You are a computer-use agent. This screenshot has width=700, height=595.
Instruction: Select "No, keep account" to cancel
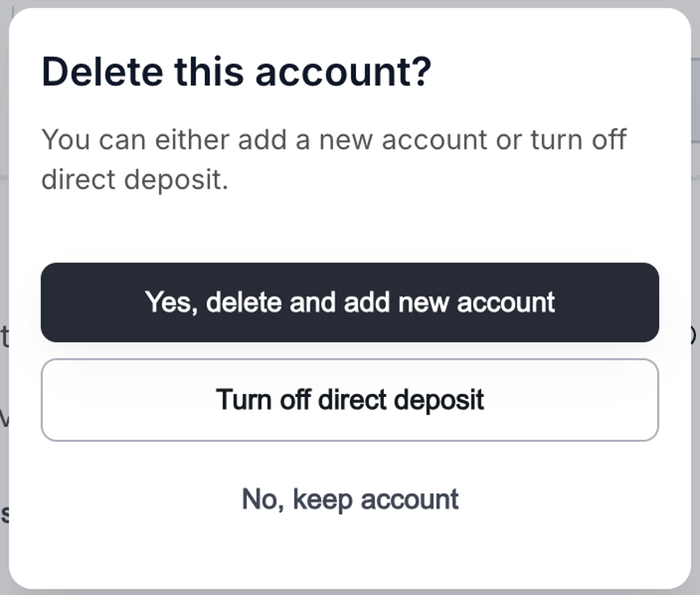(x=350, y=499)
